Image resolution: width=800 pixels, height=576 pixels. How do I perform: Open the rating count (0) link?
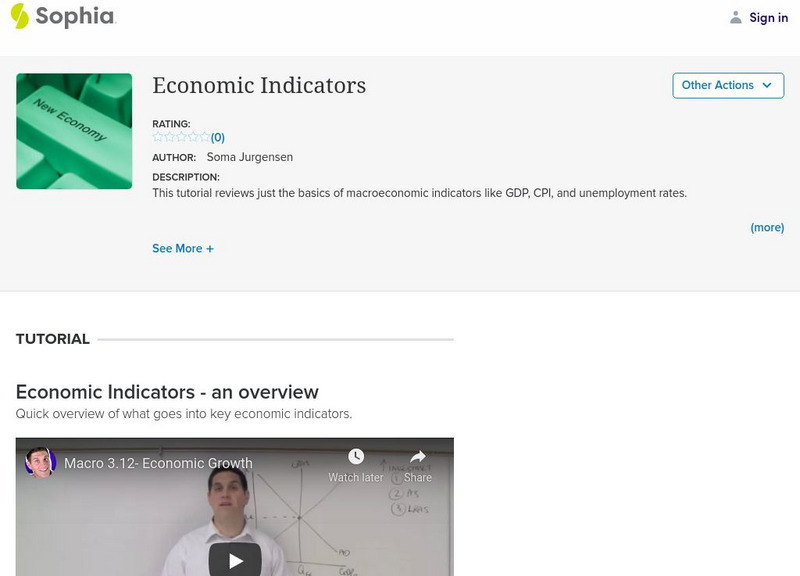(218, 137)
